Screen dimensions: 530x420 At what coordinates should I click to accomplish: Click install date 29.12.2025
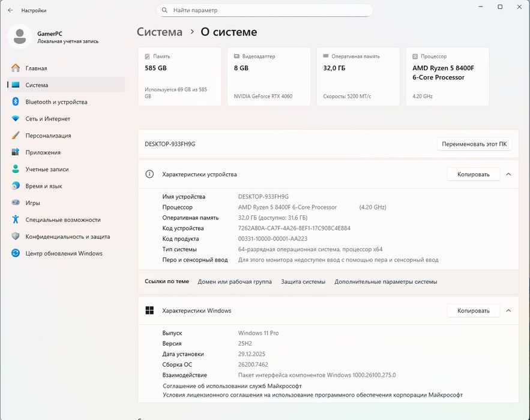[x=251, y=354]
